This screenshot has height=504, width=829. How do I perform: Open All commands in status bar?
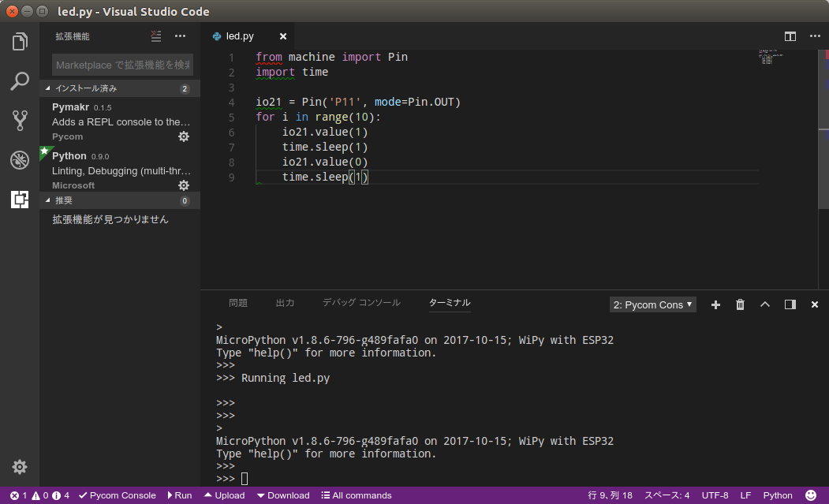point(357,495)
